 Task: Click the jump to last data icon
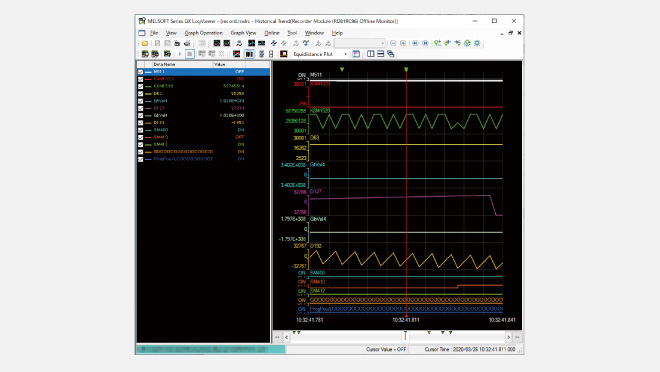425,43
